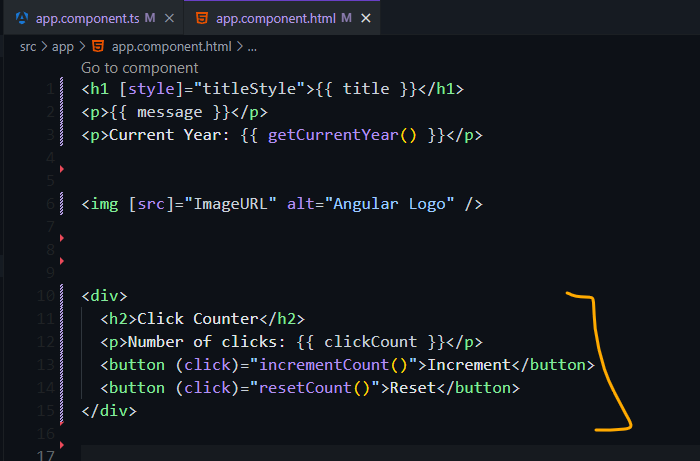Click the incrementCount() handler
Image resolution: width=700 pixels, height=461 pixels.
[x=333, y=365]
